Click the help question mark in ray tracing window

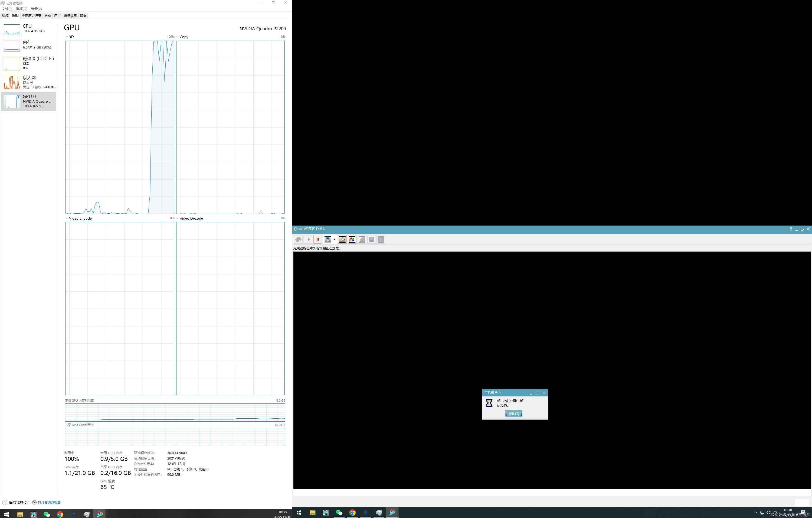791,229
